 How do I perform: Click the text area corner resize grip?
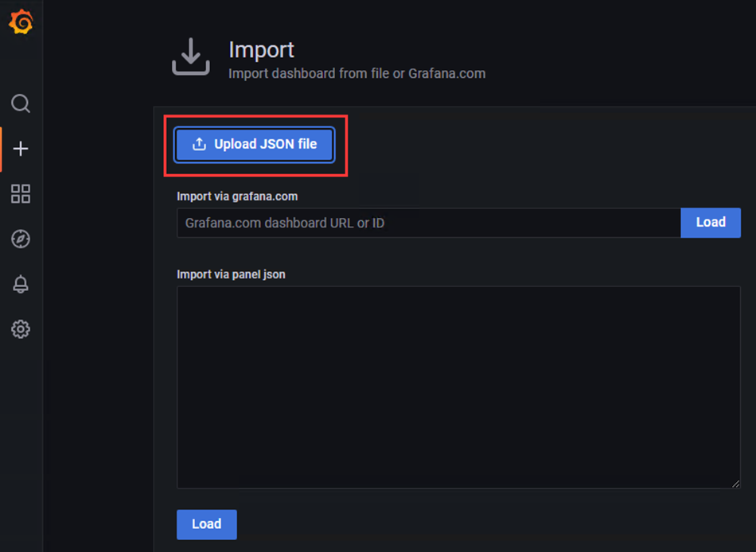point(735,484)
